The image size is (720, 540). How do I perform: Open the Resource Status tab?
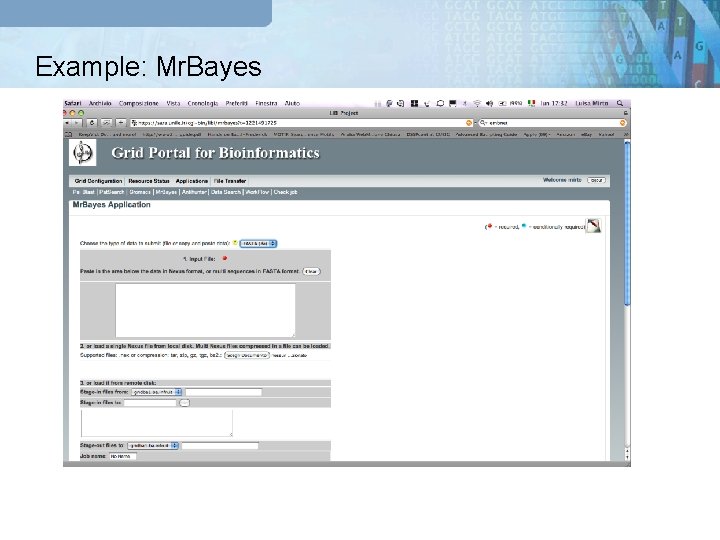[x=149, y=181]
